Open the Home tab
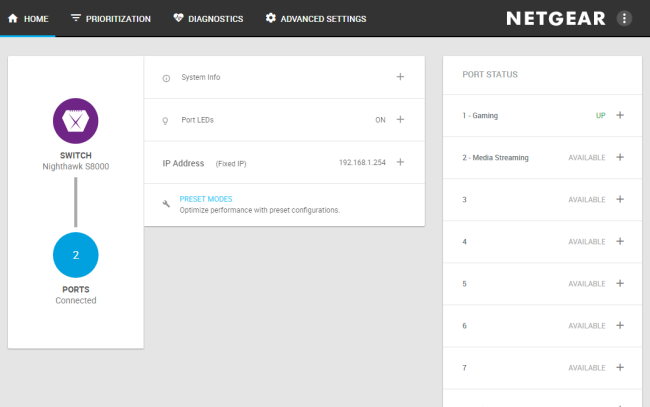Image resolution: width=650 pixels, height=407 pixels. click(x=28, y=19)
